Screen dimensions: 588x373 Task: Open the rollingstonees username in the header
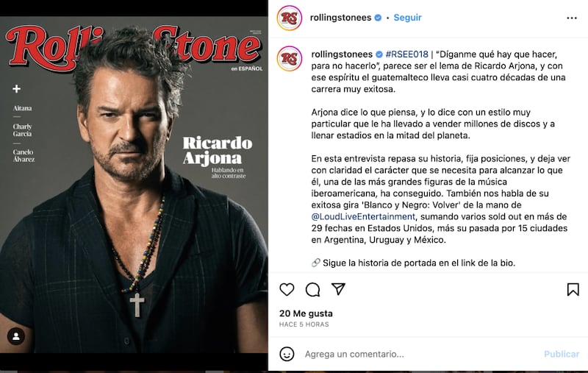340,18
